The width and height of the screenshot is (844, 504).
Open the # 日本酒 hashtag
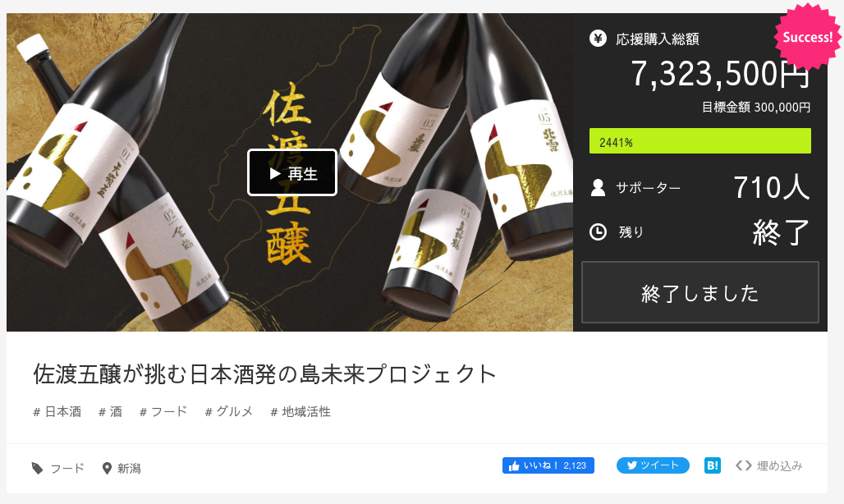pos(57,412)
